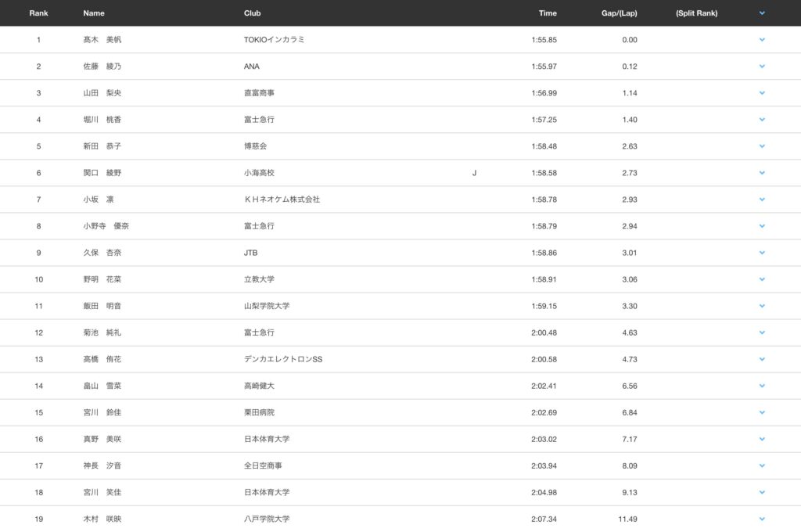Viewport: 801px width, 532px height.
Task: Expand all splits using header chevron
Action: point(762,13)
